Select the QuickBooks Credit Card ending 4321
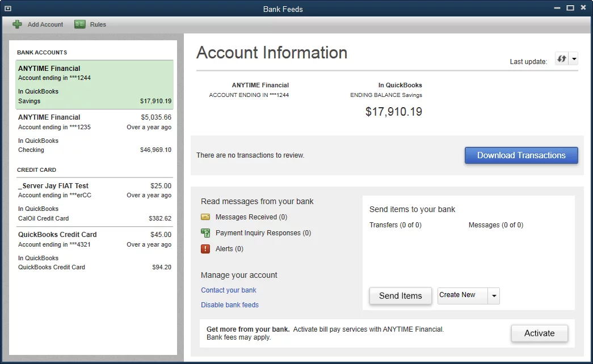Image resolution: width=593 pixels, height=364 pixels. [x=94, y=251]
